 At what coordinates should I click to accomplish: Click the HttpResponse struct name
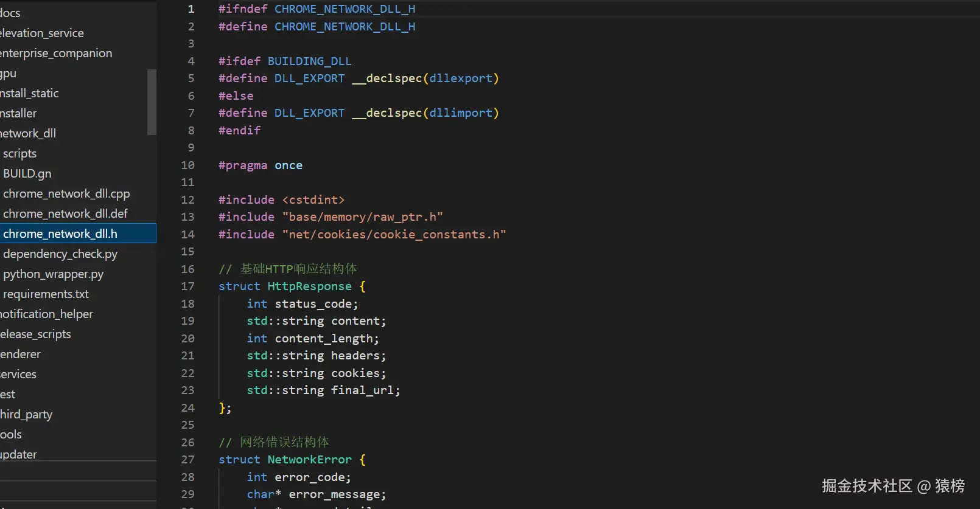tap(310, 286)
